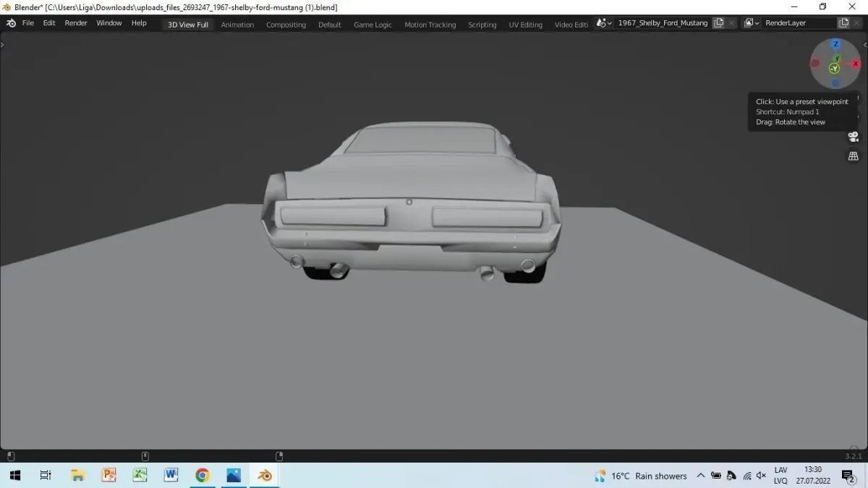This screenshot has width=868, height=488.
Task: Open Google Chrome from the taskbar
Action: [x=203, y=476]
